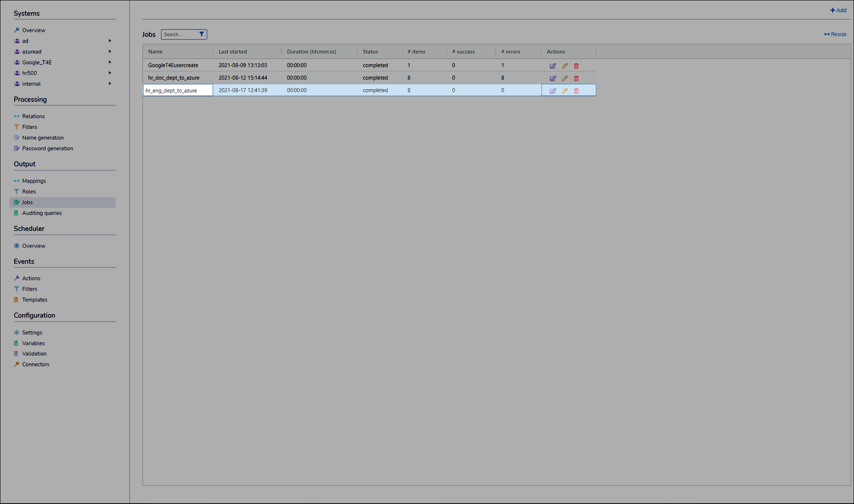The image size is (854, 504).
Task: Sort by the Last started column header
Action: click(233, 52)
